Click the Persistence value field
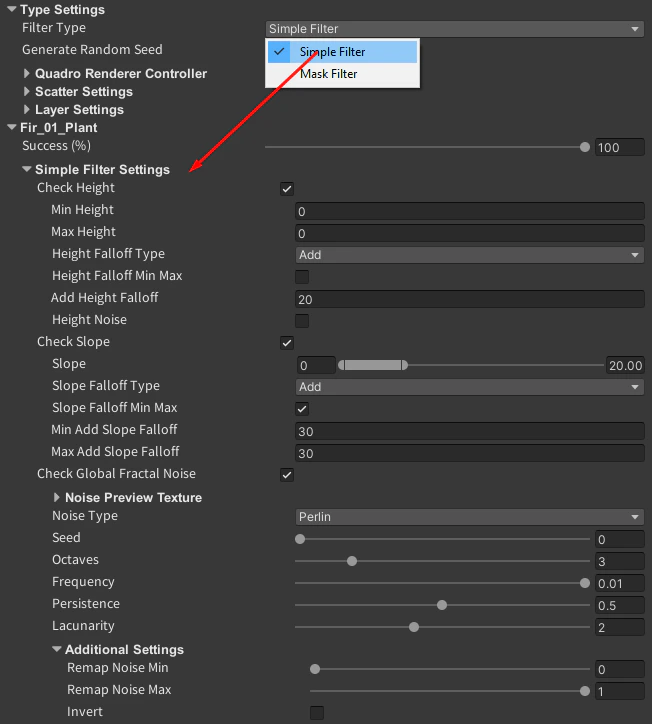 pos(619,605)
